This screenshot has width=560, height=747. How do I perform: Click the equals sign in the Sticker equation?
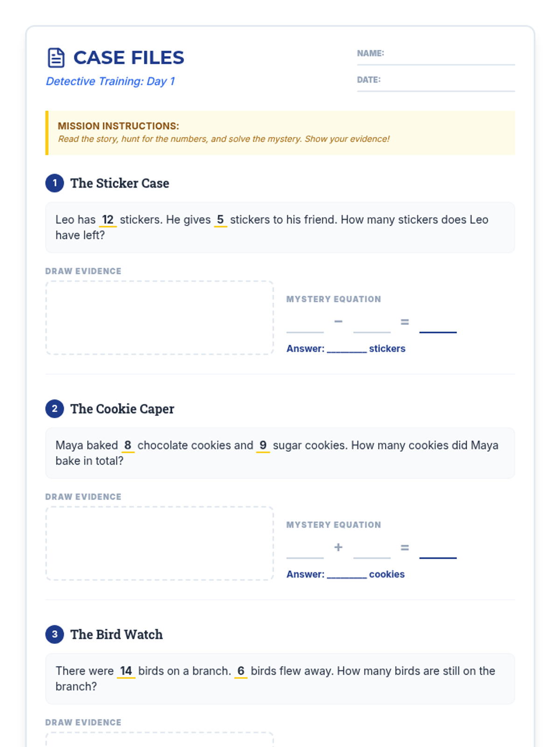tap(405, 322)
